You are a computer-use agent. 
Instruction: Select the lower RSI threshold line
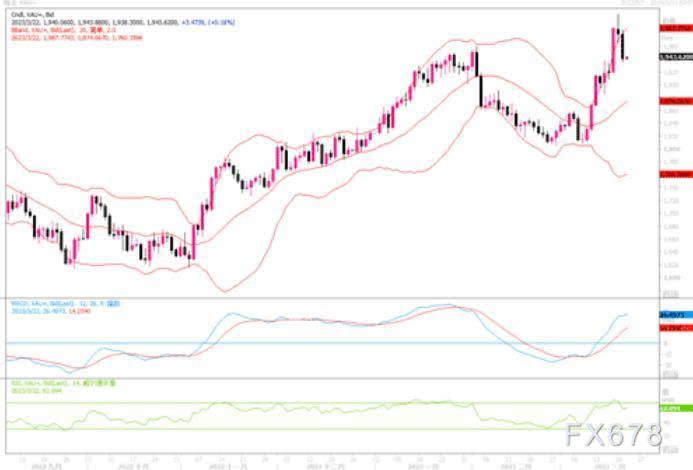(x=300, y=430)
